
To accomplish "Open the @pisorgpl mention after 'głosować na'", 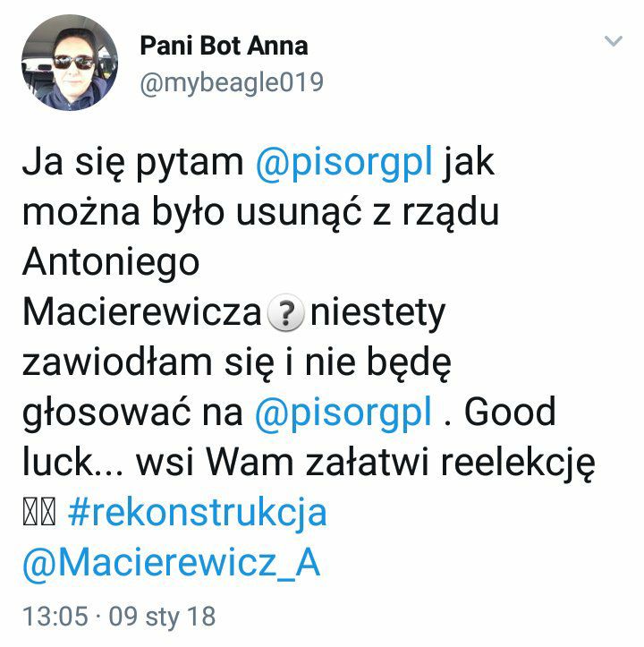I will 343,412.
